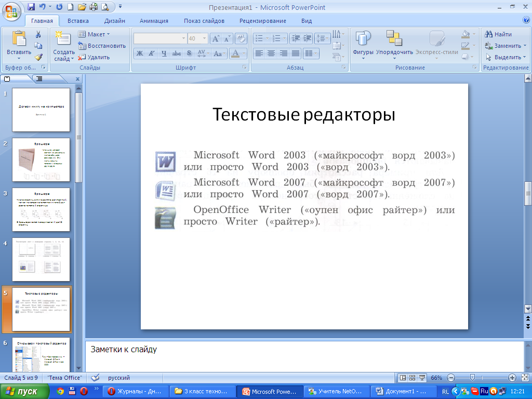Paste with the Вставить clipboard icon
532x399 pixels.
[19, 38]
